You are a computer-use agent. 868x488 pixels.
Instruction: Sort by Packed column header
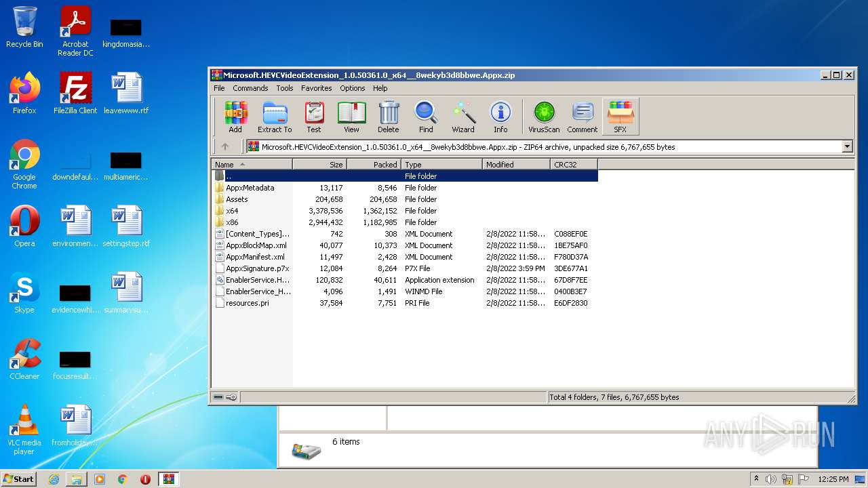[374, 164]
